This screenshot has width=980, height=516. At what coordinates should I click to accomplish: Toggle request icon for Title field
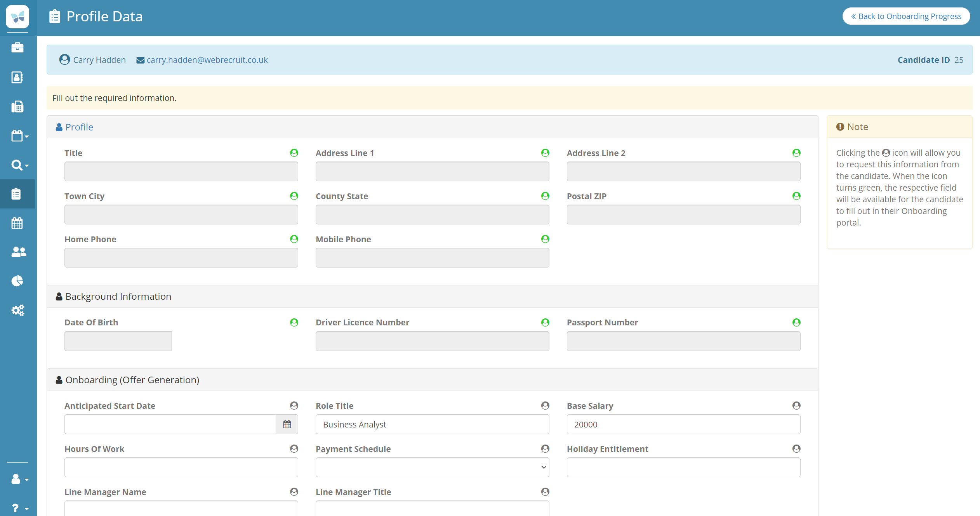[294, 153]
